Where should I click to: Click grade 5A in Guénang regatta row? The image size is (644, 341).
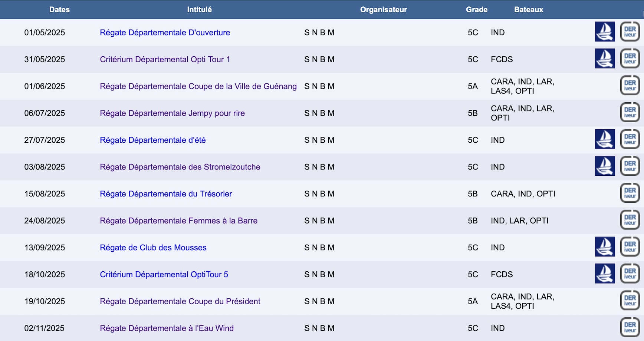pyautogui.click(x=473, y=86)
